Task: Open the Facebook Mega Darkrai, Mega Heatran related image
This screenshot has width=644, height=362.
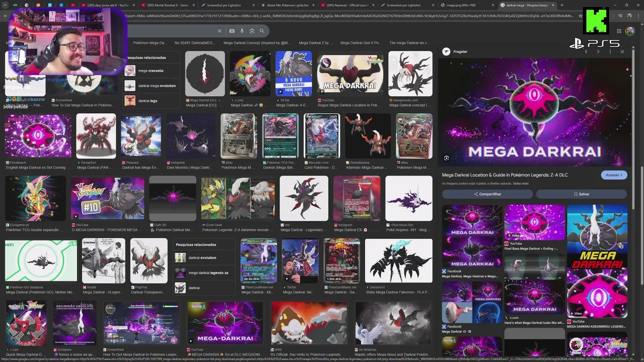Action: click(x=472, y=236)
